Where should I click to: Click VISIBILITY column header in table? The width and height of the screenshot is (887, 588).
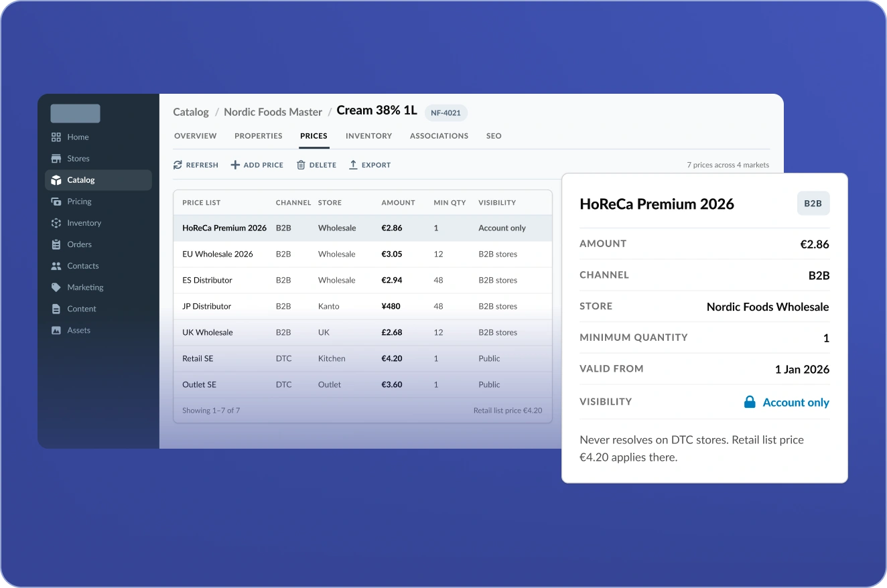click(x=497, y=202)
